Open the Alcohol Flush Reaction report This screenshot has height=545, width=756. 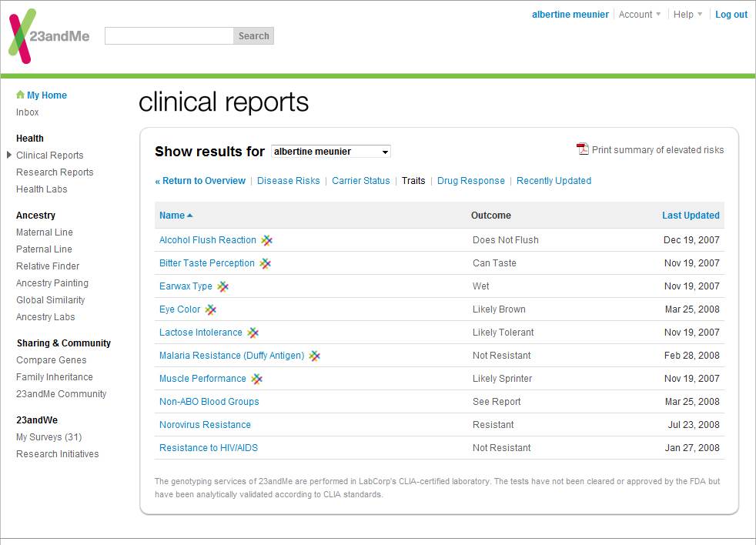[208, 240]
